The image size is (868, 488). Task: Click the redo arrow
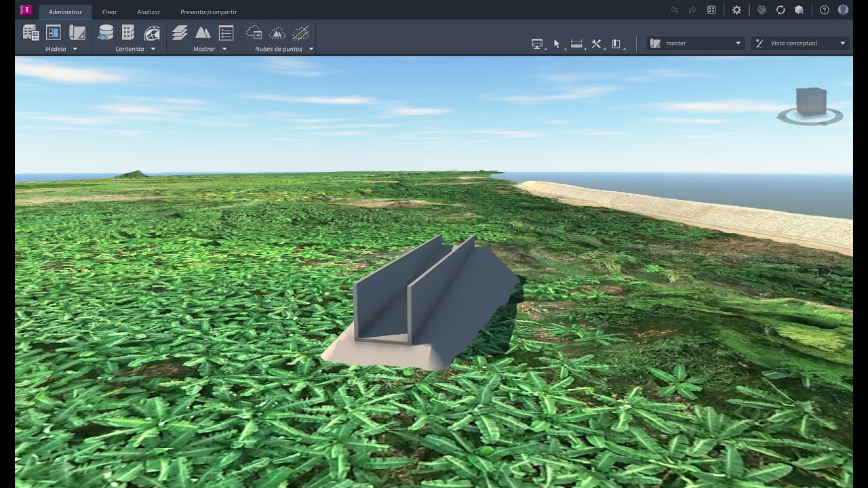692,10
